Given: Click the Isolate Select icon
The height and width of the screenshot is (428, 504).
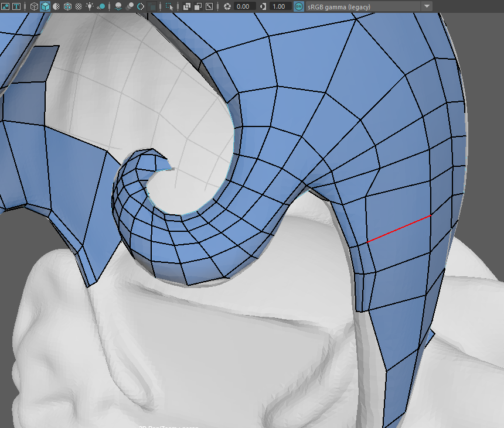Looking at the screenshot, I should tap(169, 6).
